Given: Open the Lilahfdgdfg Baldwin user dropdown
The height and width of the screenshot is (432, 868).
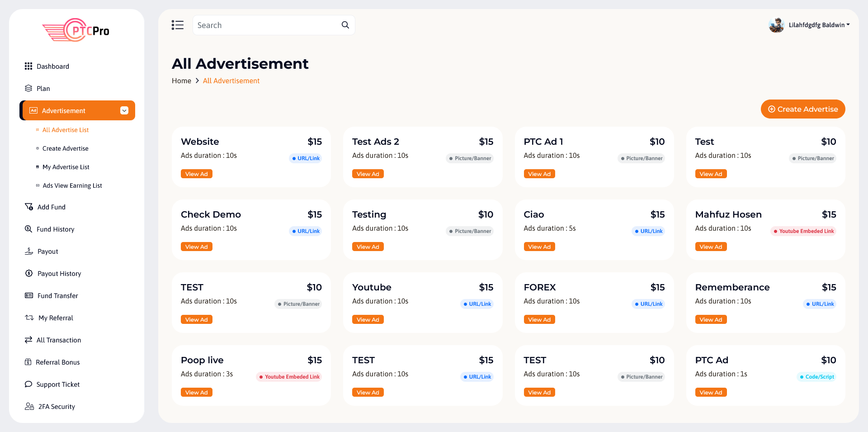Looking at the screenshot, I should [x=819, y=25].
